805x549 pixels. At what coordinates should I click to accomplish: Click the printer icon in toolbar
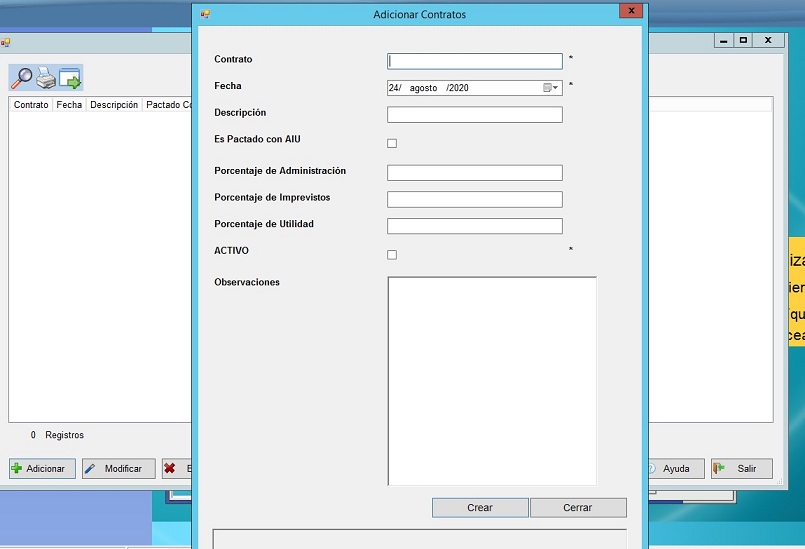coord(46,78)
